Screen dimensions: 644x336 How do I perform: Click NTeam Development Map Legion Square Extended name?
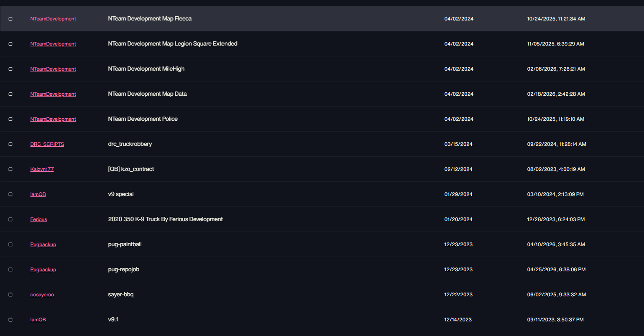click(173, 44)
